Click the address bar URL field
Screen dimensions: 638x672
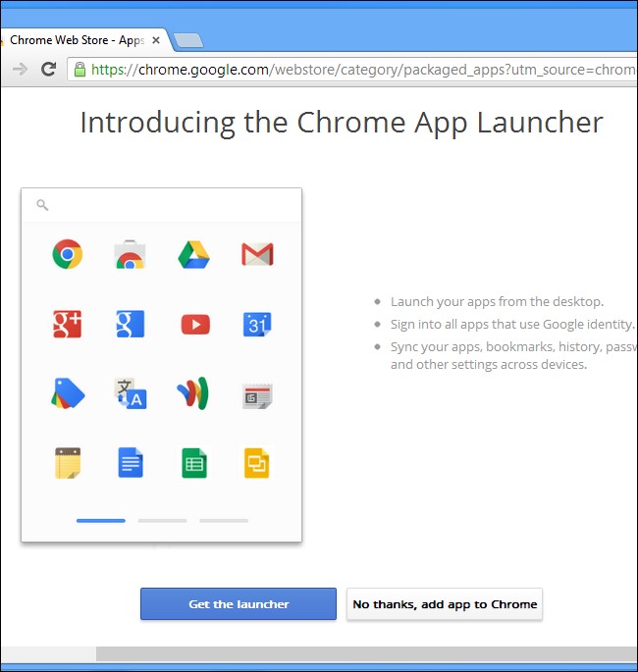click(352, 70)
